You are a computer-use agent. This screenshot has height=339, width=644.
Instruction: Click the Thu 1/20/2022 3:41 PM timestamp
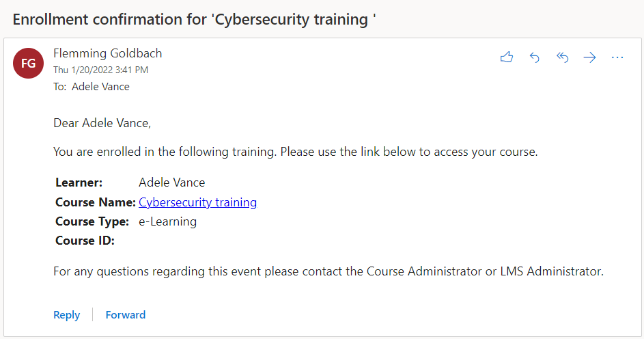pos(100,70)
